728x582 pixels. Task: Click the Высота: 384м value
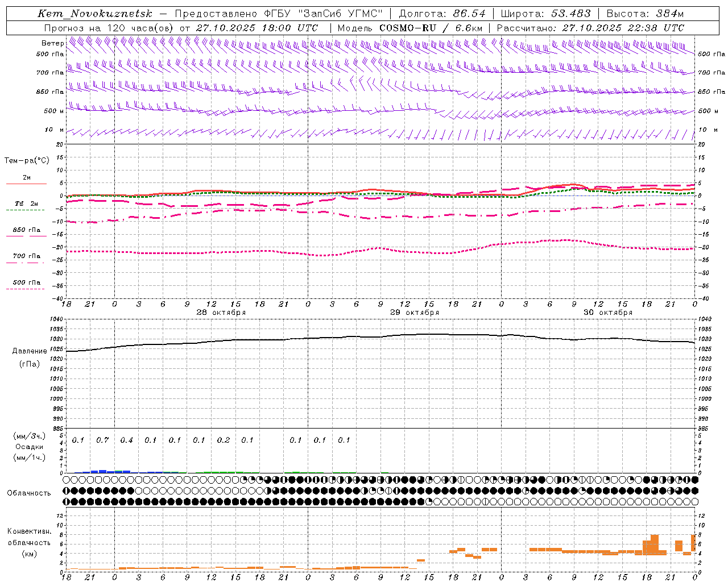[645, 14]
